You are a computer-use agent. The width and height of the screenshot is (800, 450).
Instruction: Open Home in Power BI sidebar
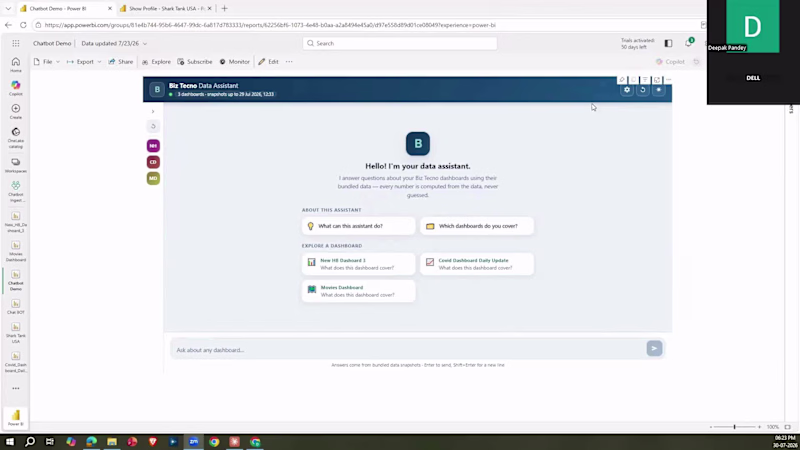coord(16,64)
